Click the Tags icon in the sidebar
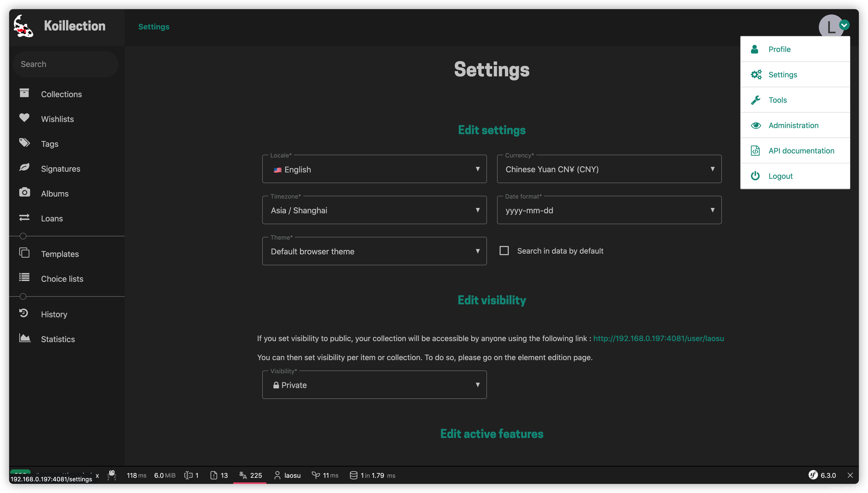Image resolution: width=868 pixels, height=493 pixels. click(24, 143)
